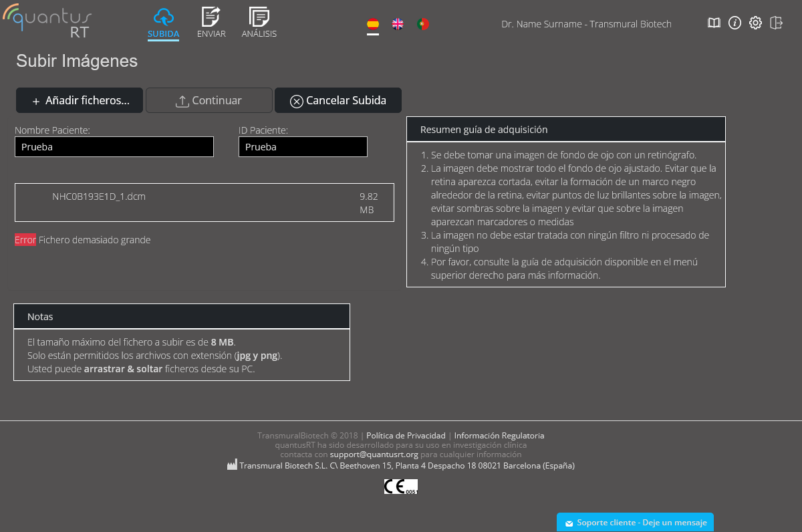Click Añadir ficheros button
The image size is (802, 532).
coord(80,100)
